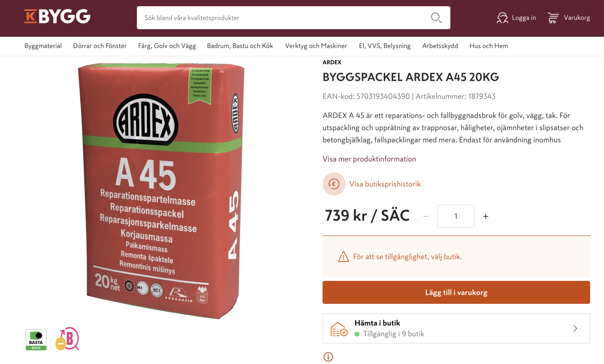Increase quantity with the plus button
The height and width of the screenshot is (364, 604).
coord(485,216)
